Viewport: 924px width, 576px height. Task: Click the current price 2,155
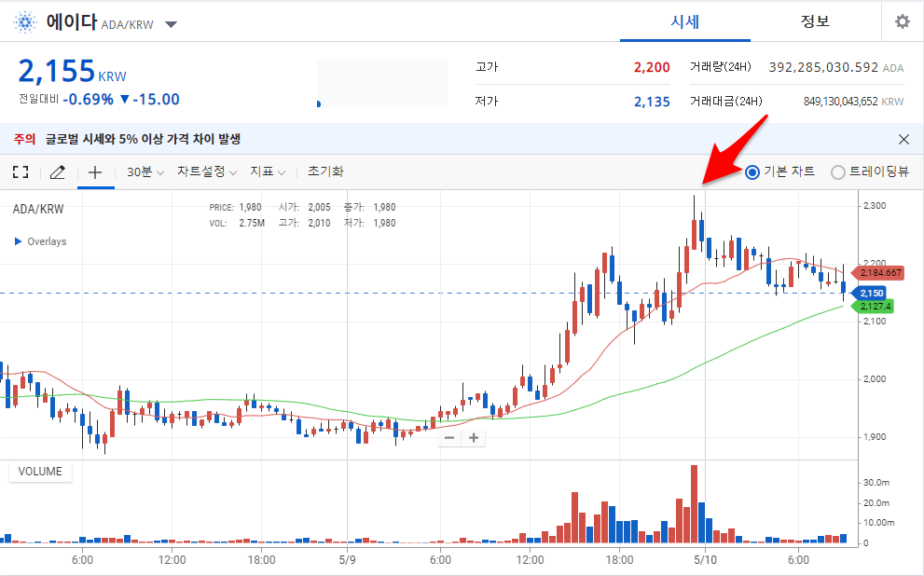57,71
